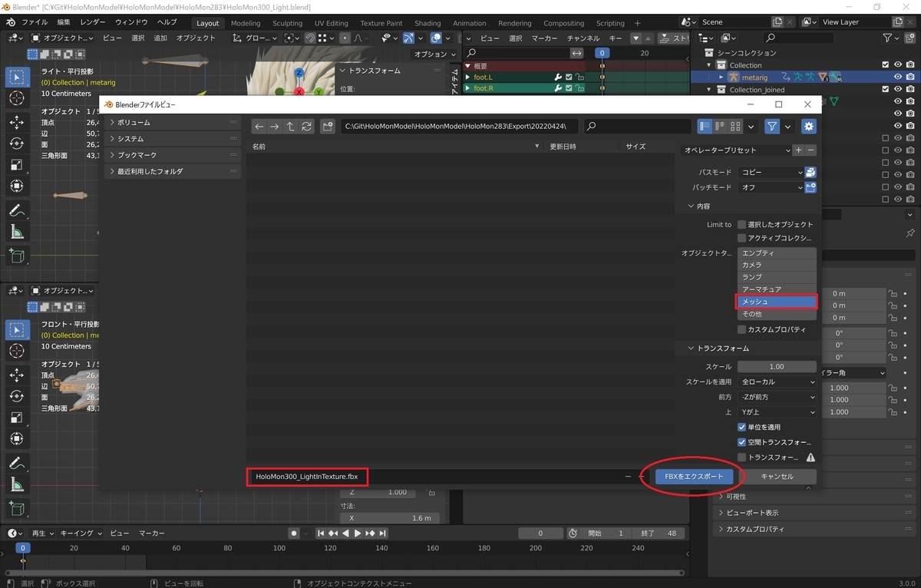Toggle Collection_Joined visibility eye in outliner
This screenshot has width=921, height=588.
(898, 90)
